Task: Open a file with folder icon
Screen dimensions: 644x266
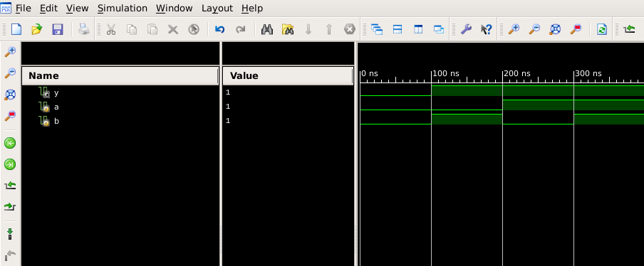Action: tap(37, 29)
